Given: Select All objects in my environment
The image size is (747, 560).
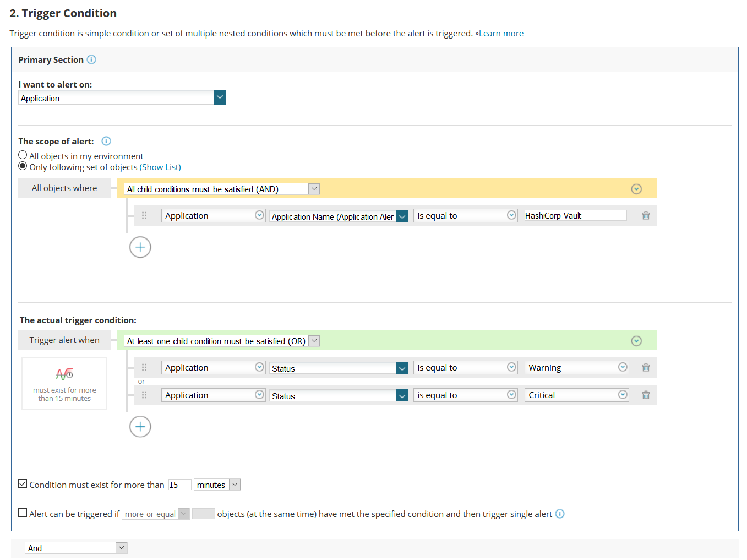Looking at the screenshot, I should coord(23,155).
